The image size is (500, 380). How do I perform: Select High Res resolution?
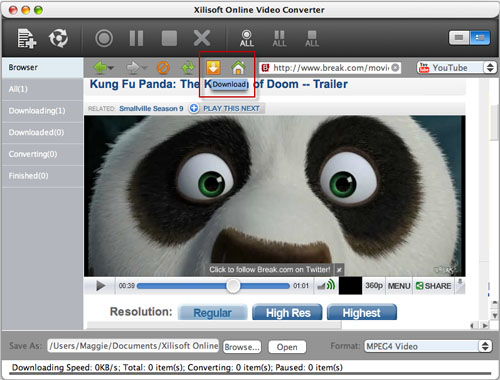(x=288, y=313)
